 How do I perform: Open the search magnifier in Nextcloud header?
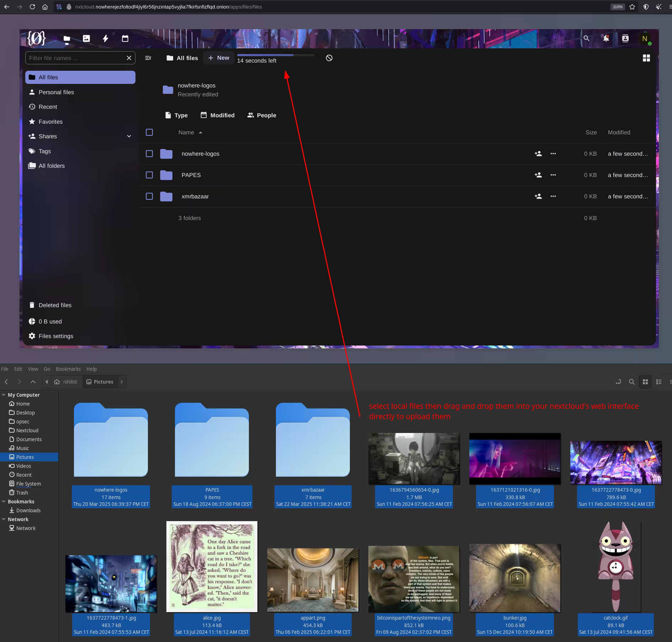tap(586, 38)
